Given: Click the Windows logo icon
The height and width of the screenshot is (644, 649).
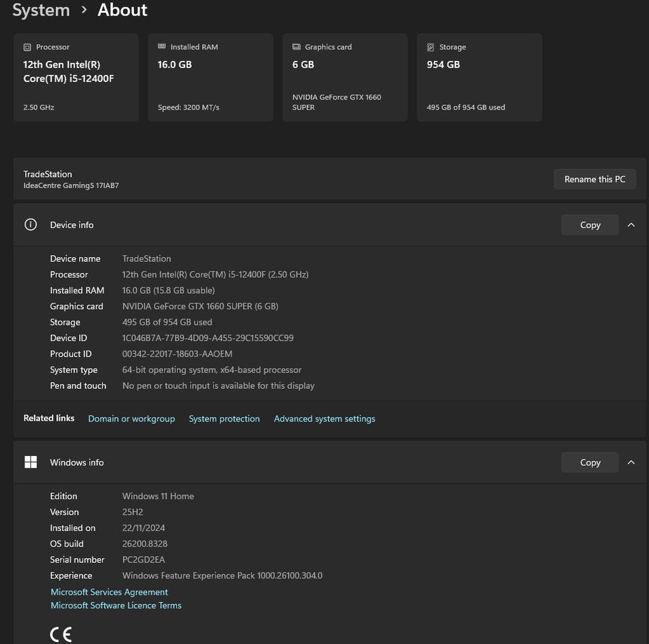Looking at the screenshot, I should (x=30, y=462).
